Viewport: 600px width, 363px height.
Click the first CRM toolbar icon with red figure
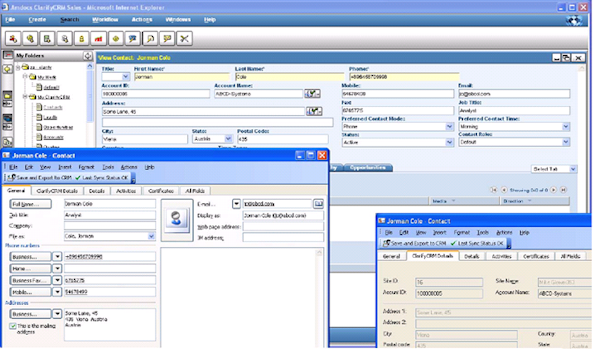point(13,39)
